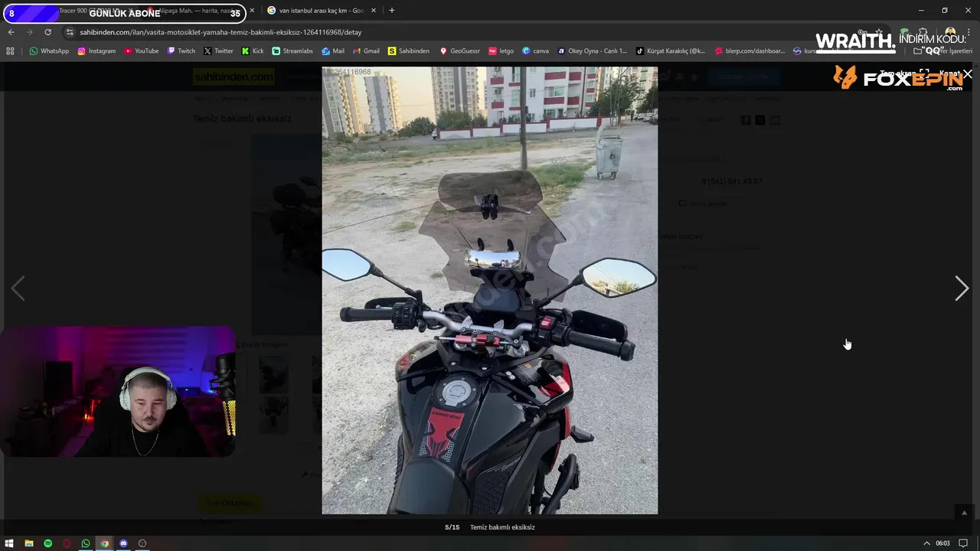The image size is (980, 551).
Task: Open the Gmail bookmark
Action: pyautogui.click(x=366, y=51)
